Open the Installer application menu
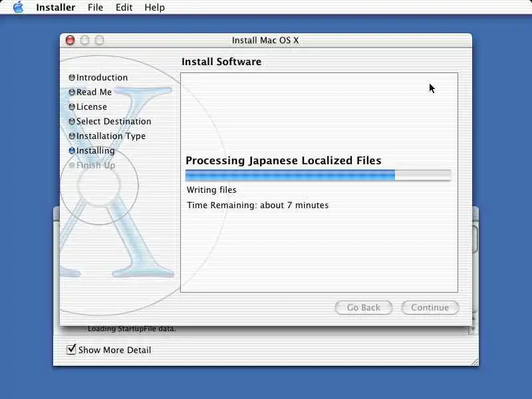Image resolution: width=532 pixels, height=399 pixels. tap(56, 7)
